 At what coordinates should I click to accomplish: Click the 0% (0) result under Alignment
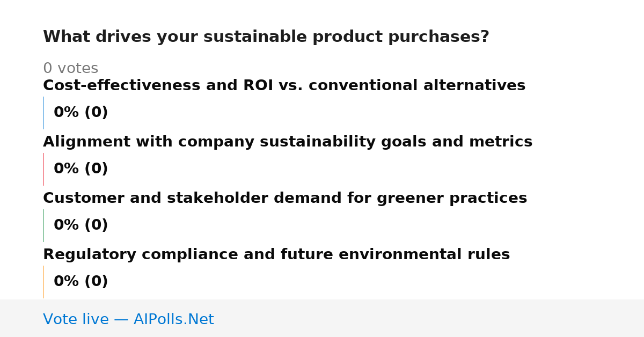pyautogui.click(x=81, y=169)
